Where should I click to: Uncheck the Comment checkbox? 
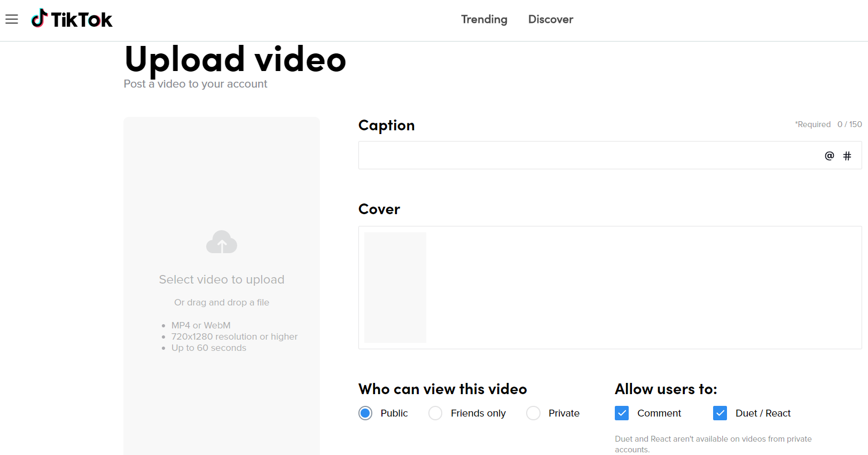[622, 413]
